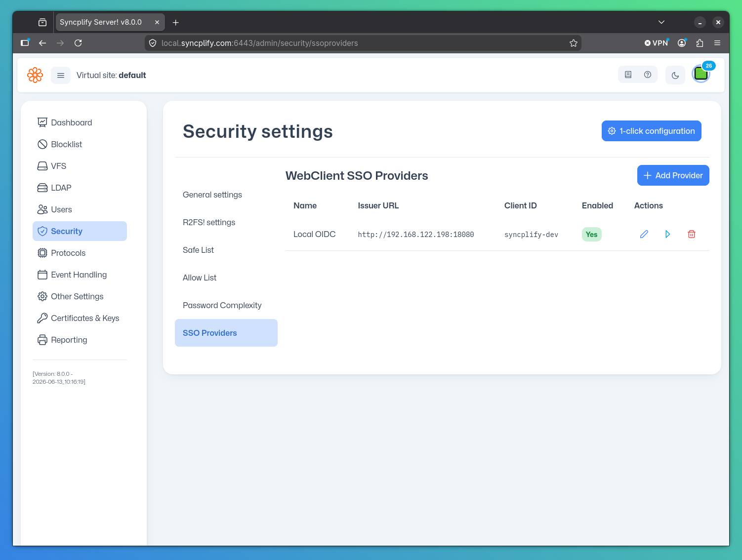Close the Syncplify Server! v8.0.0 tab
This screenshot has height=560, width=742.
157,22
